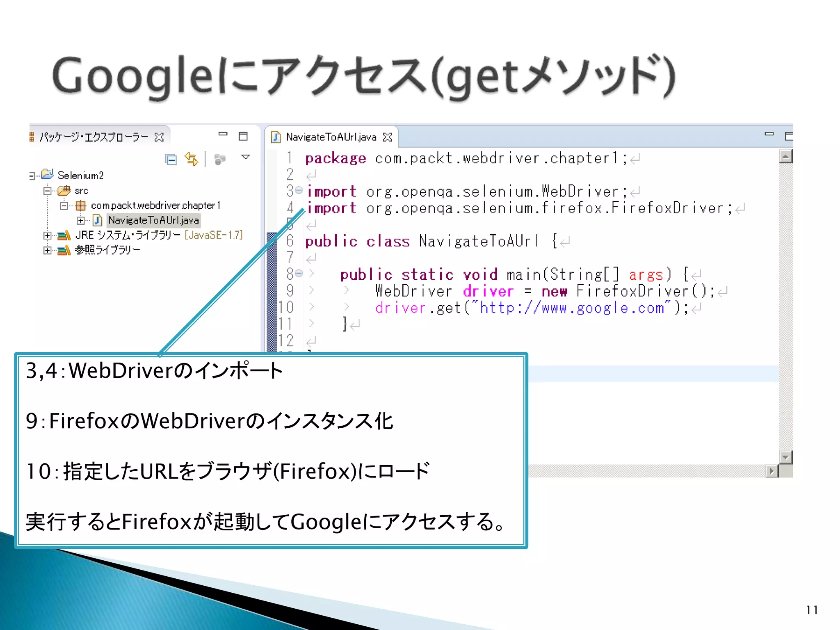Click the Java file icon on editor tab
The image size is (840, 630).
(x=276, y=137)
